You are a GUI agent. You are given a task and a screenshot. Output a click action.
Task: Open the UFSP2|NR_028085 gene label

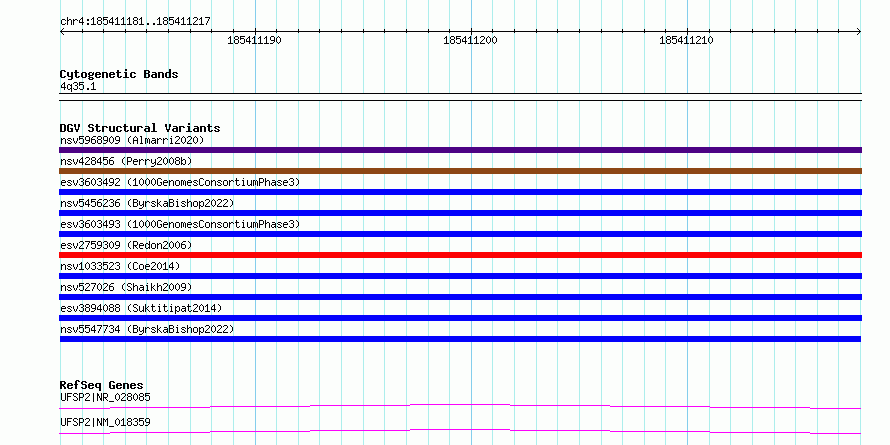105,397
